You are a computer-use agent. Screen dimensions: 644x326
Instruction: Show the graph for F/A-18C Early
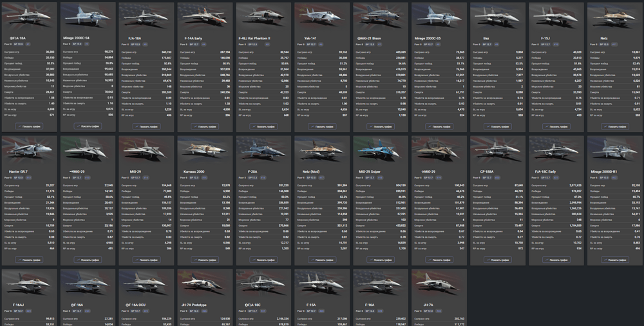point(555,260)
